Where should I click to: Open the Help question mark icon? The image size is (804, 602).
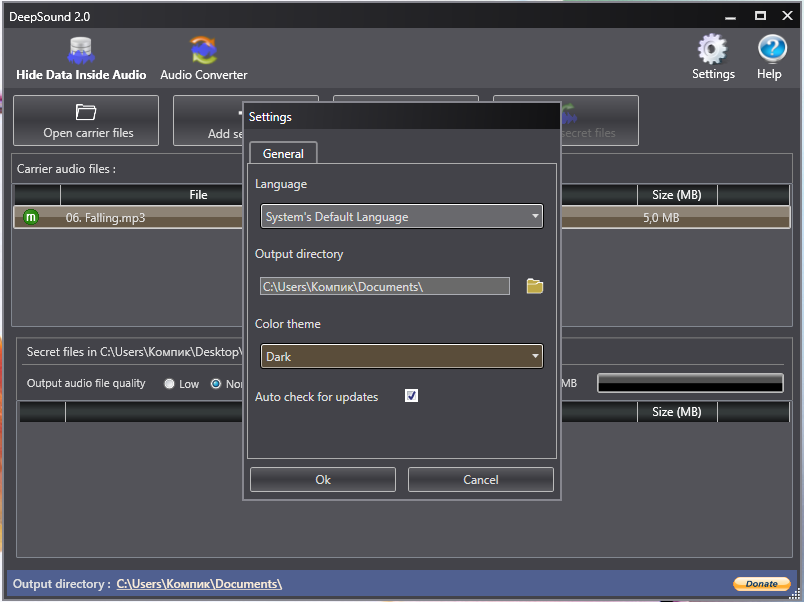(771, 49)
